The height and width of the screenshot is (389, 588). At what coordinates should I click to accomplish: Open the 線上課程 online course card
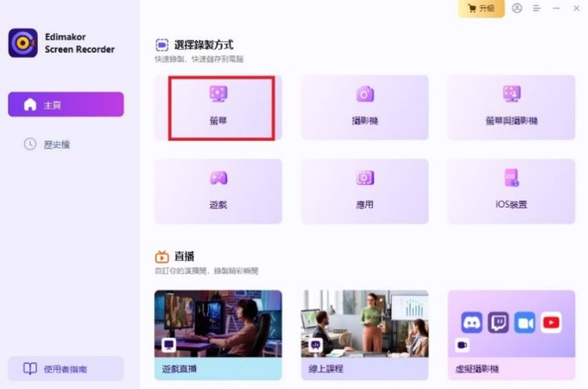(365, 335)
